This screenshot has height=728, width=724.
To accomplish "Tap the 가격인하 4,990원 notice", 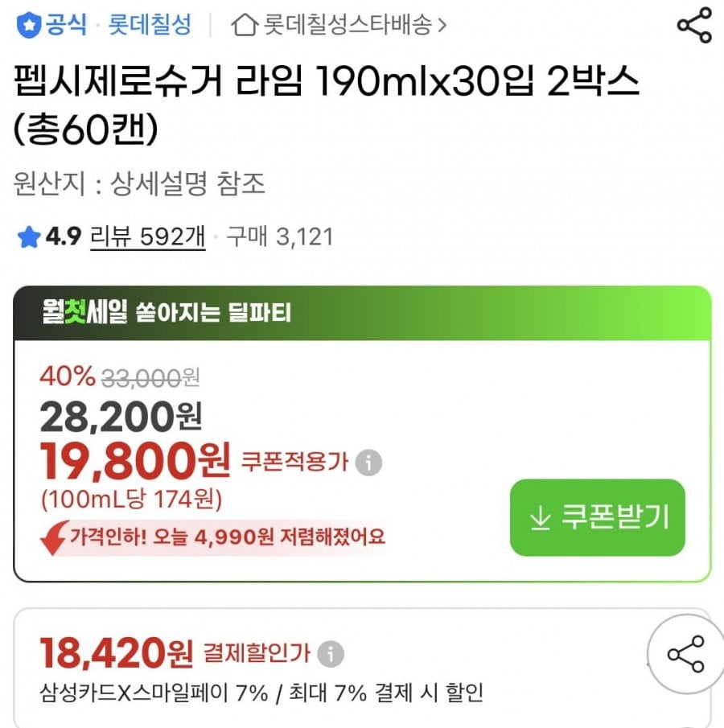I will coord(228,537).
